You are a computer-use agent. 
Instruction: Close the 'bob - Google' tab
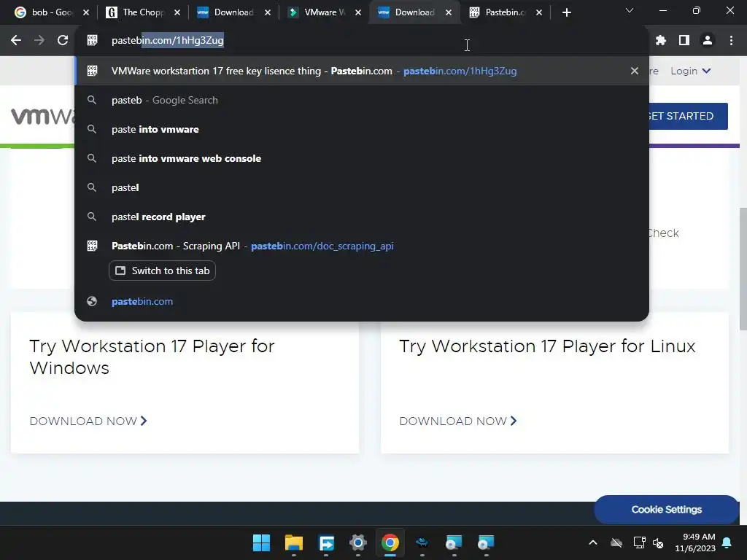tap(86, 12)
